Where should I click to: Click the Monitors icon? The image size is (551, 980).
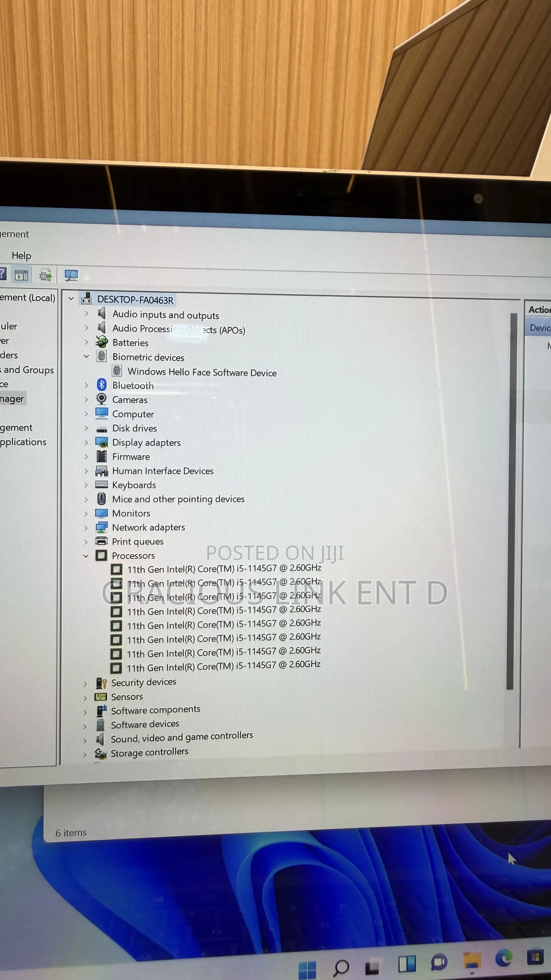click(101, 513)
